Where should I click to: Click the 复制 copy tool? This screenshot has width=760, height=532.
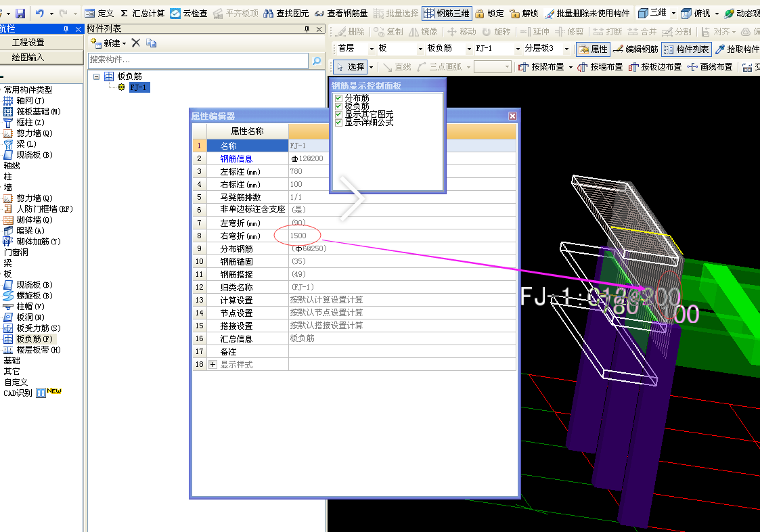point(388,32)
